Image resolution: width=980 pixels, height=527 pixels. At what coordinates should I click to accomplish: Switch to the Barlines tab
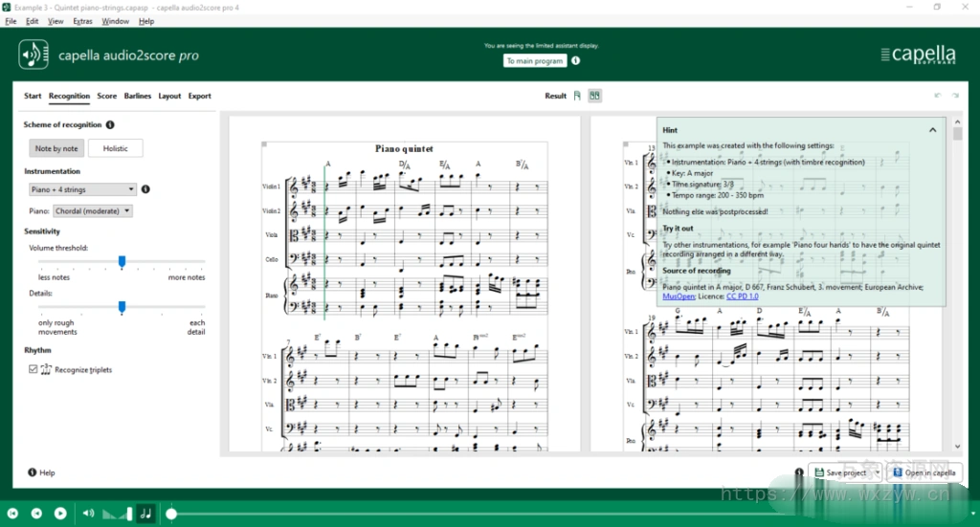click(x=138, y=96)
